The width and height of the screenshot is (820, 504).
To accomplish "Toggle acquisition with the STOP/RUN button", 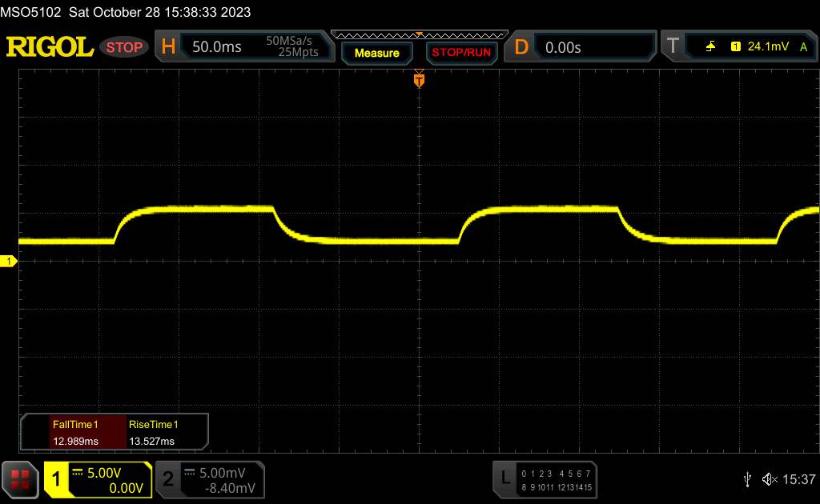I will pos(461,53).
